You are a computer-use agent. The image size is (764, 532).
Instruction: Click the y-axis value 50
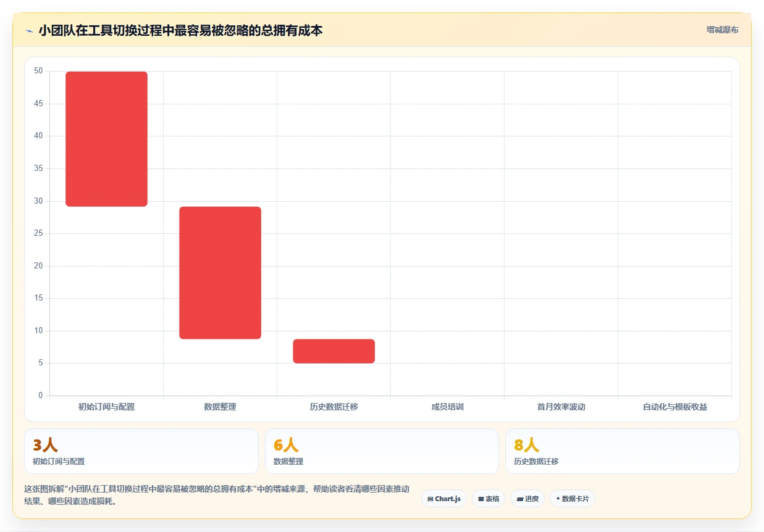tap(38, 71)
